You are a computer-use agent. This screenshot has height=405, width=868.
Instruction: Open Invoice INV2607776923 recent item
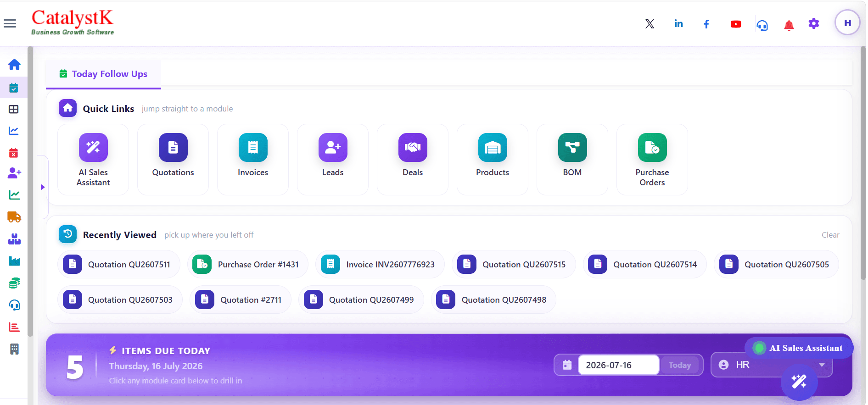click(x=380, y=264)
